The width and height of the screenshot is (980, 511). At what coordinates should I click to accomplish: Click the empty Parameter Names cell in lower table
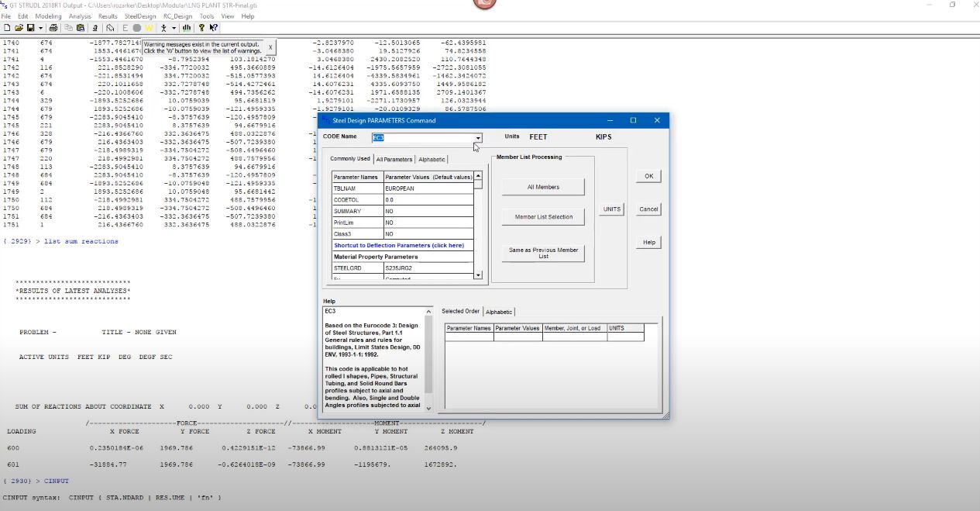(x=469, y=337)
